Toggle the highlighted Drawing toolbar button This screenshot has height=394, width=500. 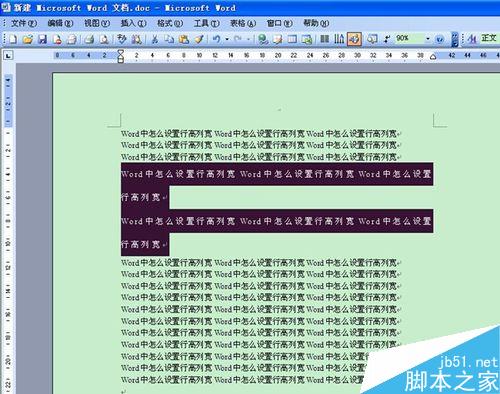354,39
